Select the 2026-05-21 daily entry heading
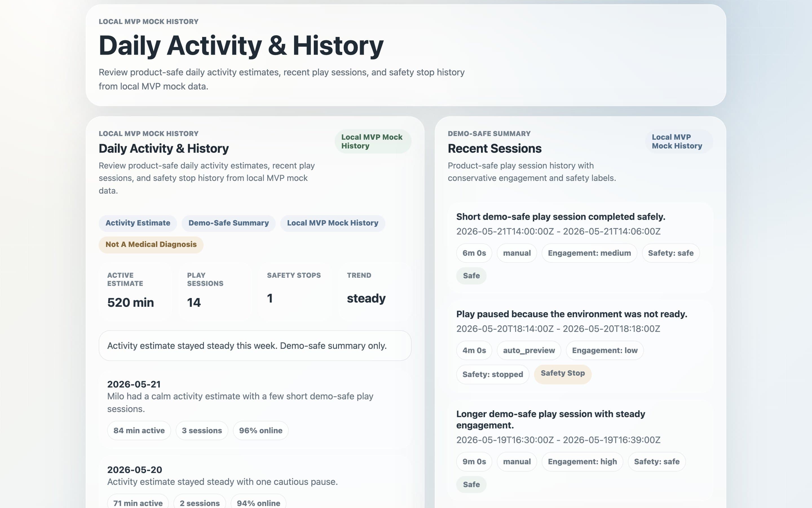The height and width of the screenshot is (508, 812). tap(134, 384)
